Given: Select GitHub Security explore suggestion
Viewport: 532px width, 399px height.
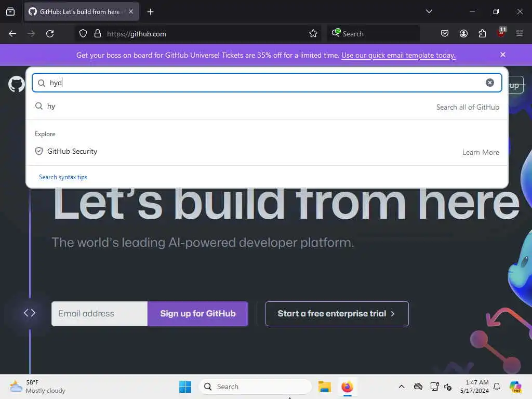Looking at the screenshot, I should (x=267, y=152).
